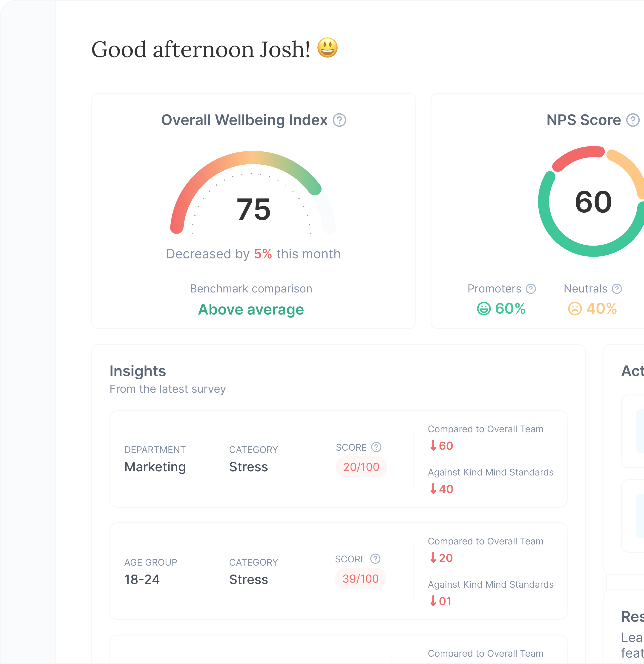Click 'From the latest survey' subtitle
This screenshot has width=644, height=664.
(168, 389)
